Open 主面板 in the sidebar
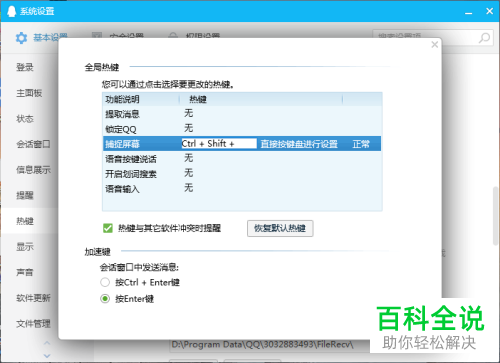This screenshot has height=363, width=500. [29, 93]
